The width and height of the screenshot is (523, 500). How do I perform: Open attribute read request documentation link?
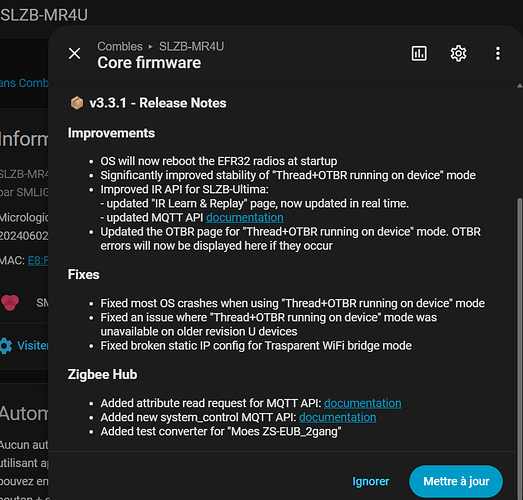coord(363,403)
